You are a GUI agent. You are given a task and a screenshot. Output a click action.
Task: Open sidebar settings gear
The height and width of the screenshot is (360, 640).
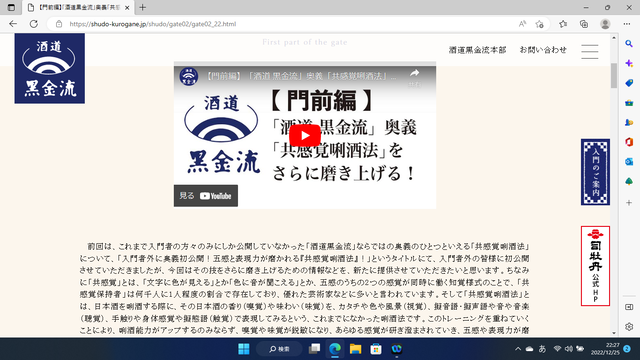629,327
